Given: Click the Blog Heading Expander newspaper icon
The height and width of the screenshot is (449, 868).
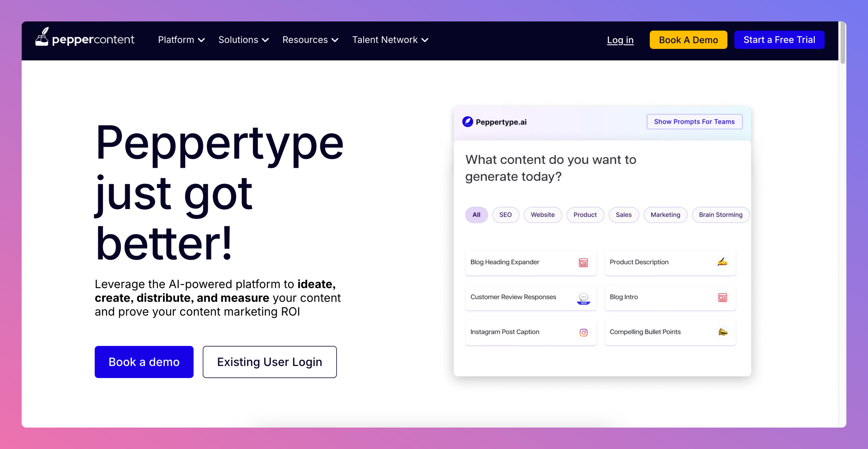Looking at the screenshot, I should (x=583, y=262).
